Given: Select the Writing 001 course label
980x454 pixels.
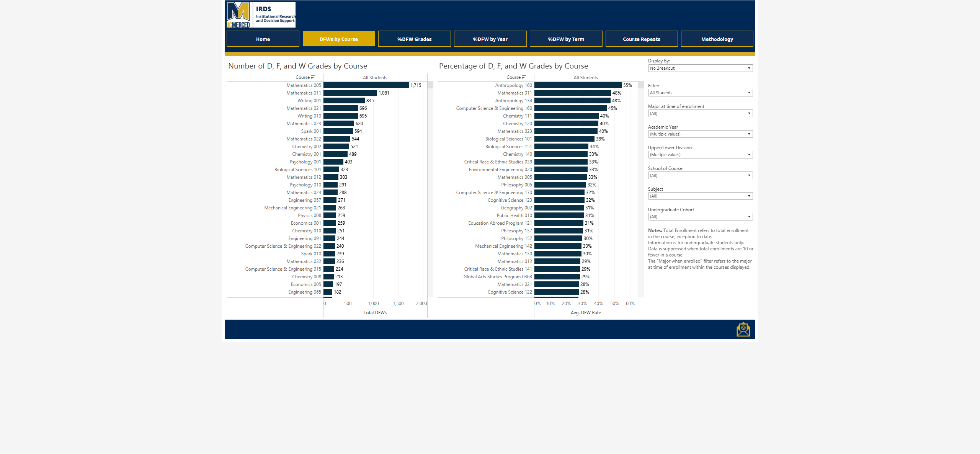Looking at the screenshot, I should 309,101.
